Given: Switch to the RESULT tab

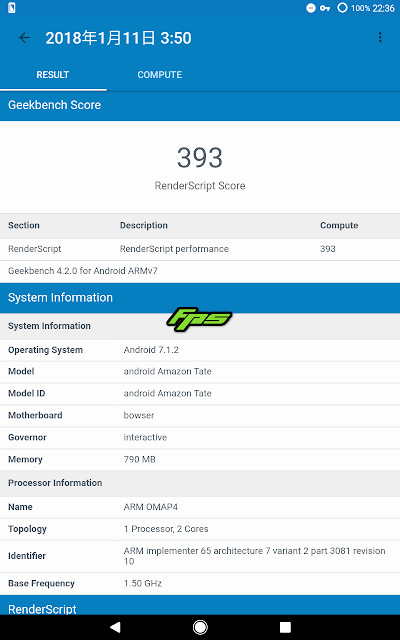Looking at the screenshot, I should 53,75.
